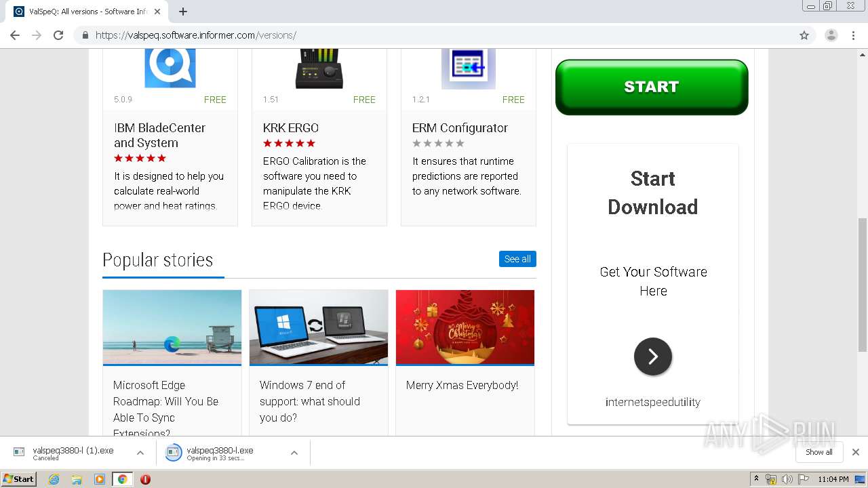The width and height of the screenshot is (868, 488).
Task: Launch Internet Explorer from the taskbar
Action: (x=54, y=479)
